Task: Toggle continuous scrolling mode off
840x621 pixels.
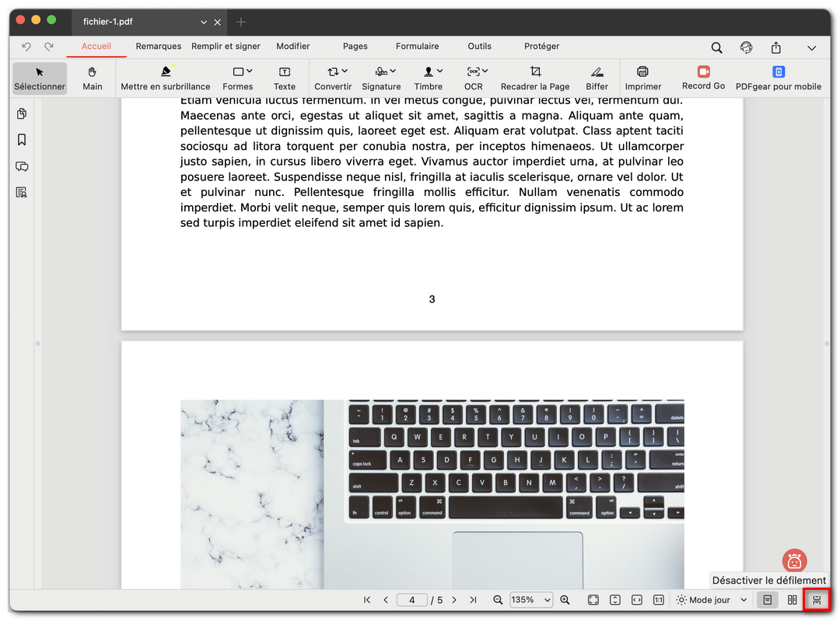Action: [816, 600]
